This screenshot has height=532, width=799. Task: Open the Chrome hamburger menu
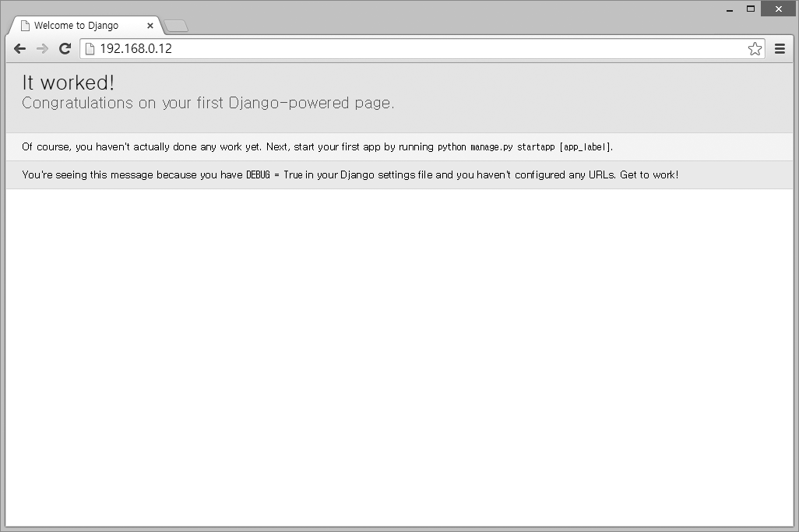click(x=780, y=49)
